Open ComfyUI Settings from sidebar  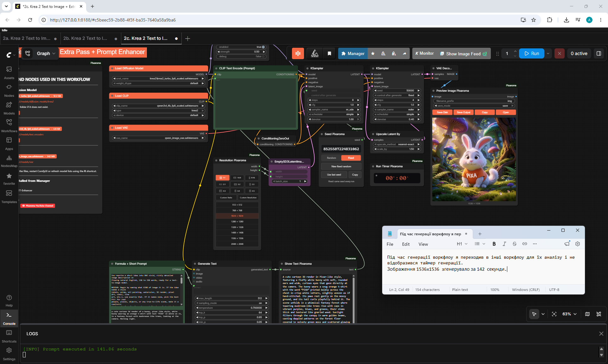pyautogui.click(x=9, y=354)
